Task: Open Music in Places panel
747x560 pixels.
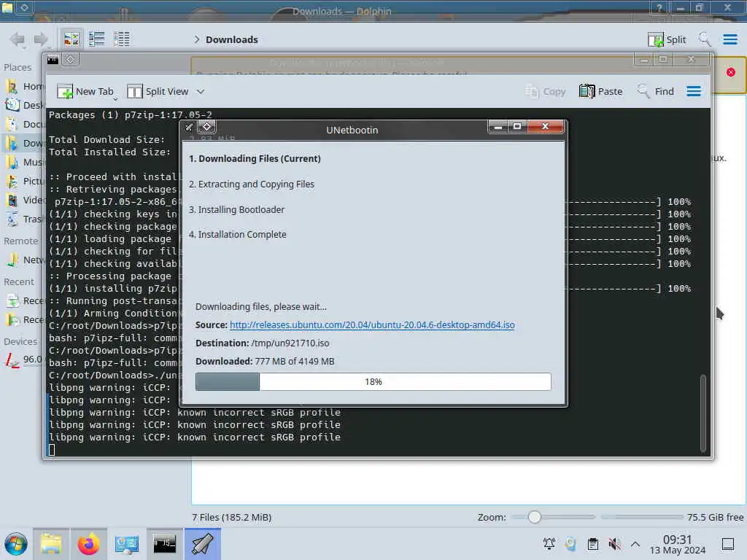Action: tap(24, 162)
